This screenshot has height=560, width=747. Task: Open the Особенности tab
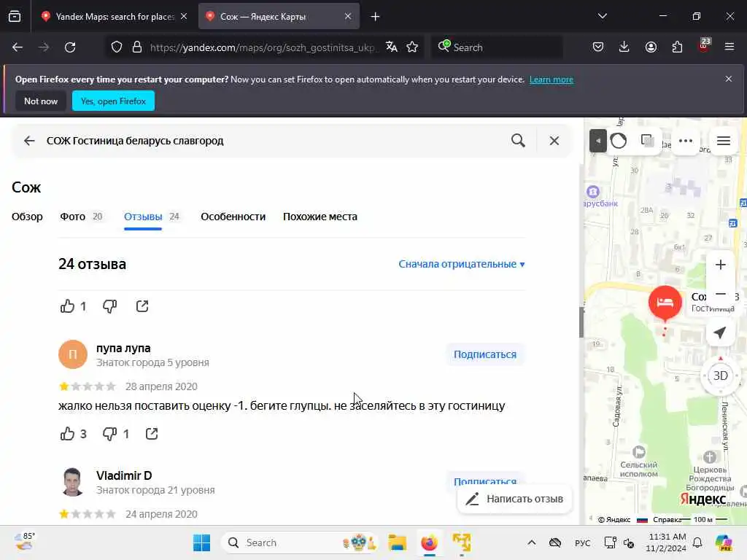pyautogui.click(x=233, y=217)
